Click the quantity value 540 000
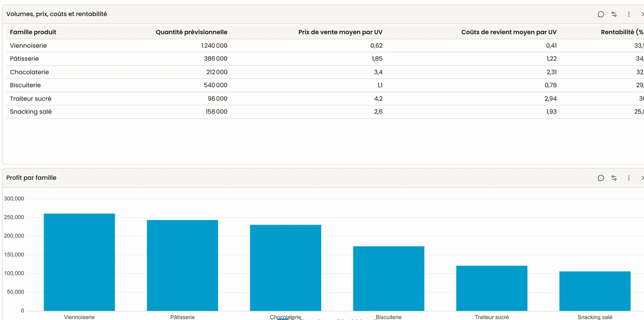 pos(216,85)
